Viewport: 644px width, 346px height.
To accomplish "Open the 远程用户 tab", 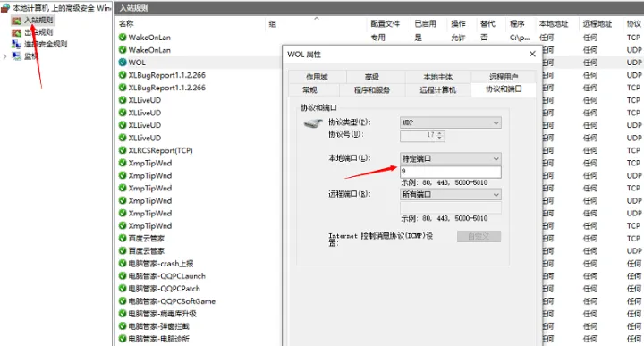I will 504,77.
